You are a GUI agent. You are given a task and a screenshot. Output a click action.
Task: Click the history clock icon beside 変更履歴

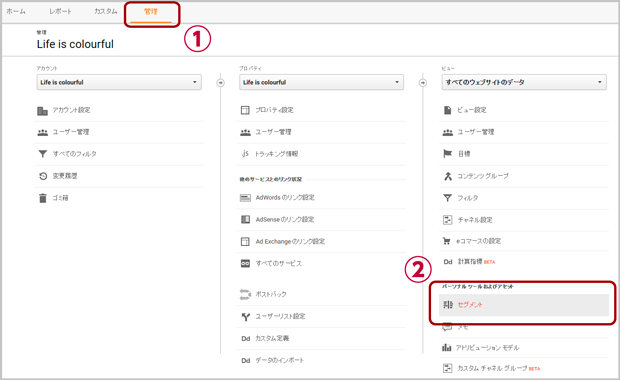click(x=43, y=176)
